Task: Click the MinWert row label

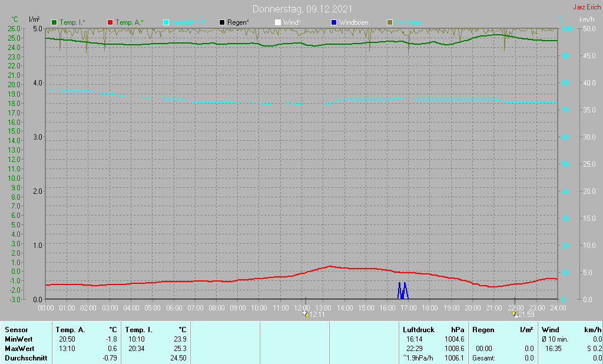Action: [x=19, y=339]
